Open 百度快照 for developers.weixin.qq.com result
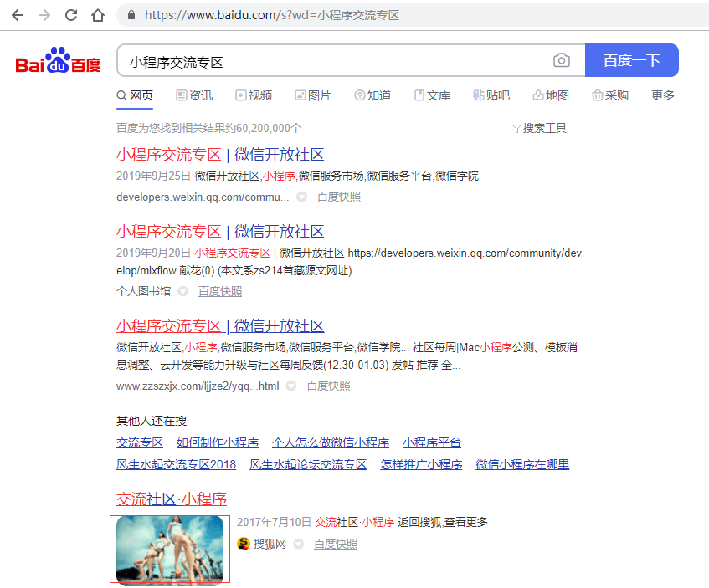This screenshot has height=588, width=709. 339,197
